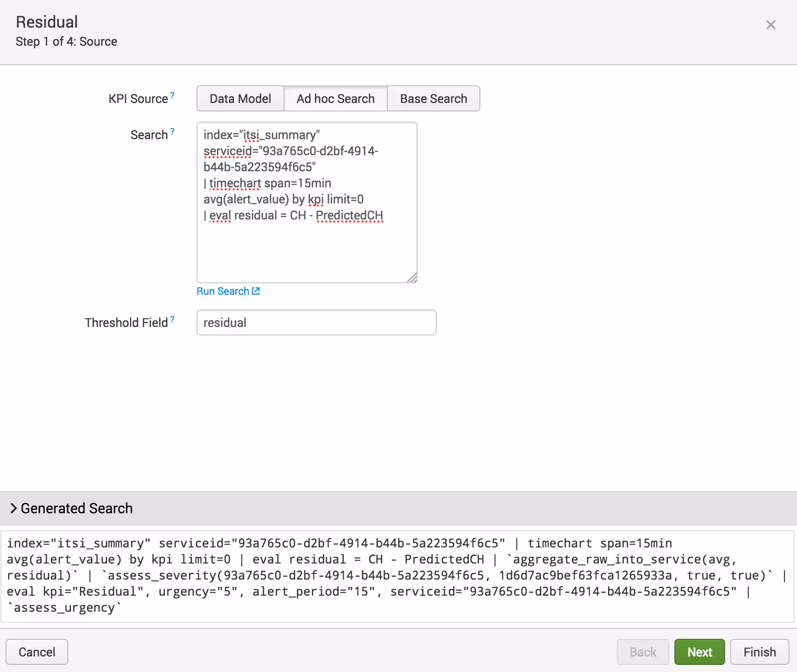Click the Generated Search heading text
This screenshot has height=672, width=797.
(76, 508)
